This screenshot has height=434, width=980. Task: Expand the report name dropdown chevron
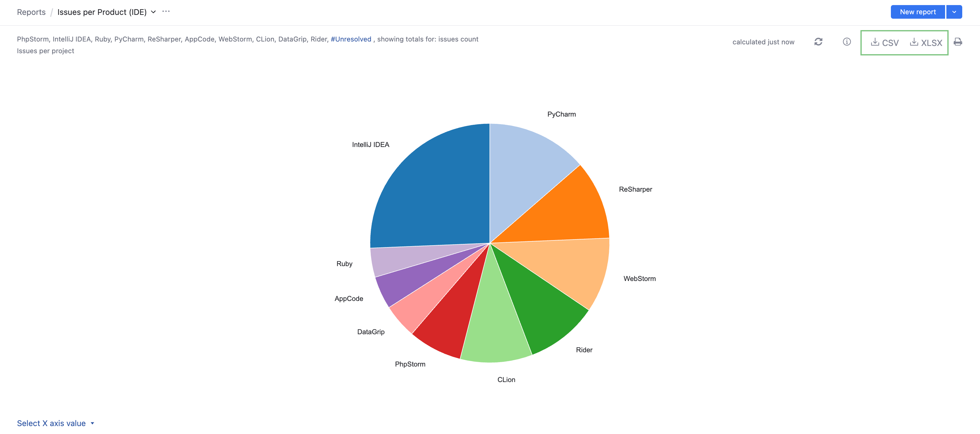point(153,12)
